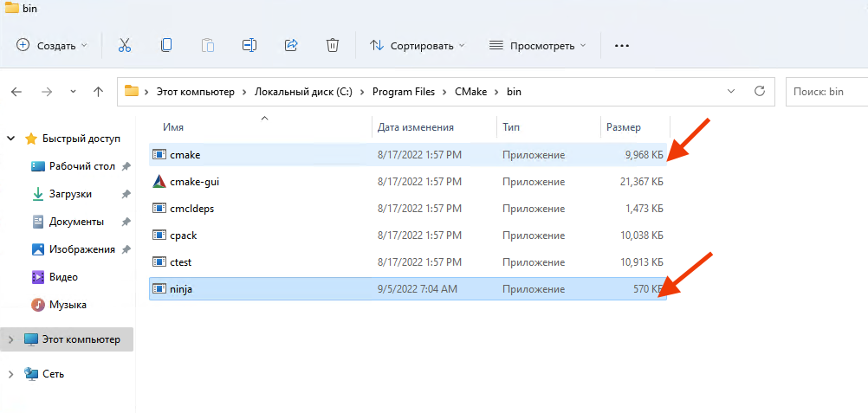This screenshot has height=413, width=868.
Task: Navigate to Этот компьютер breadcrumb
Action: pos(196,92)
